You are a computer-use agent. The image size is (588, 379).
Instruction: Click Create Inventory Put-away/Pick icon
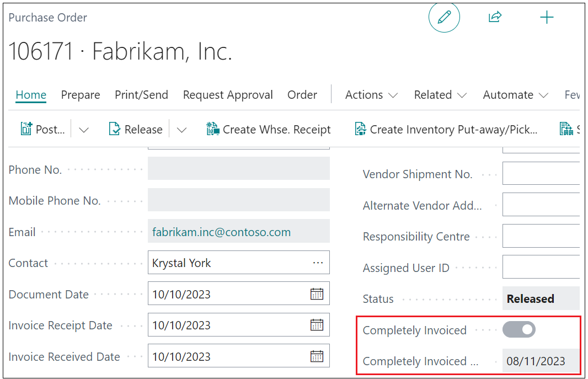pos(360,129)
